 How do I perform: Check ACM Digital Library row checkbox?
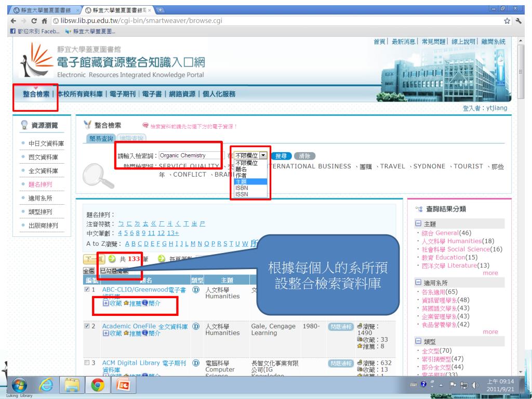click(87, 363)
